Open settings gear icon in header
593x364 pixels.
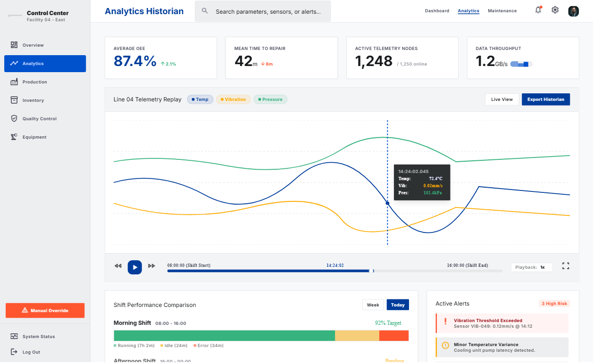click(555, 10)
